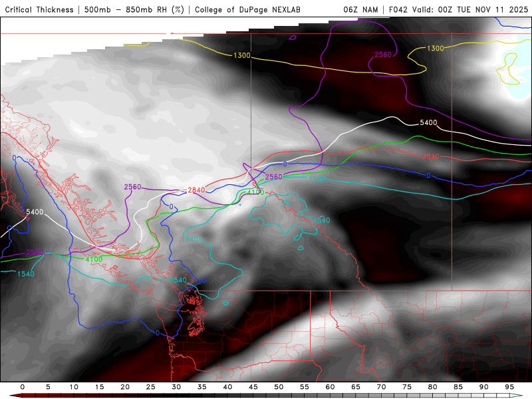Click the purple 2560 label inside the top purple loop

point(383,55)
